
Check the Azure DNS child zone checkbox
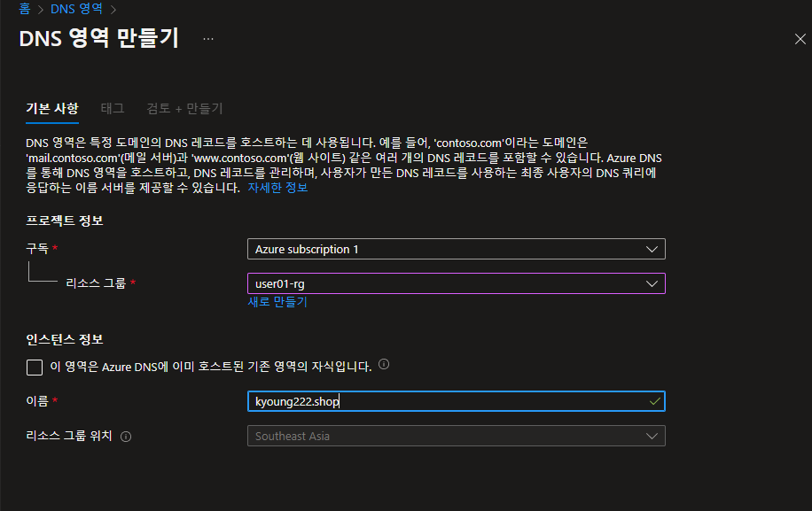click(x=35, y=368)
